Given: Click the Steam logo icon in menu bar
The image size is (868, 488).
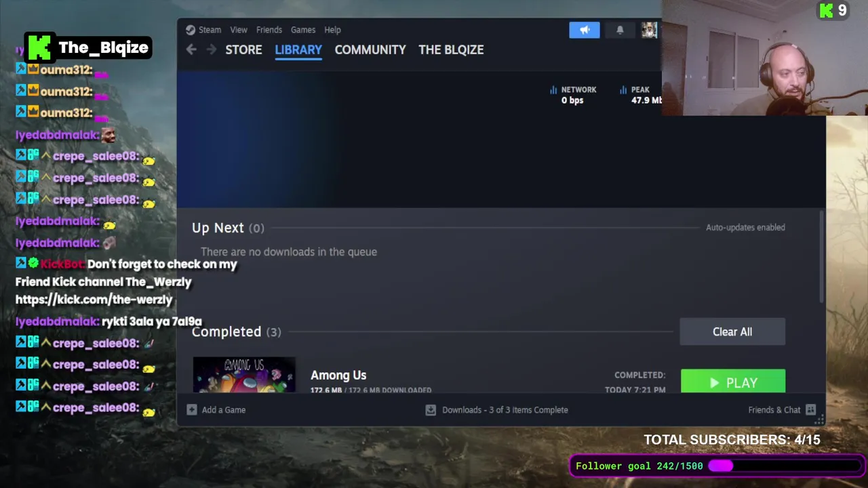Looking at the screenshot, I should (x=191, y=30).
